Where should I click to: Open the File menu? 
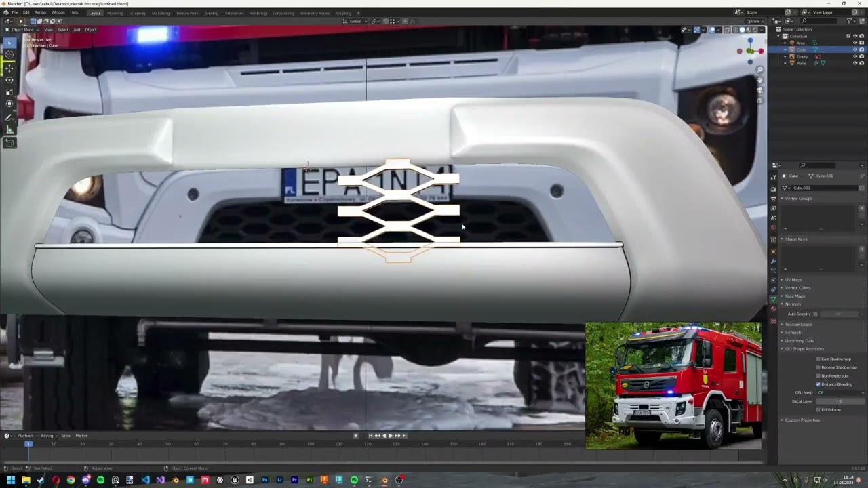click(x=15, y=12)
